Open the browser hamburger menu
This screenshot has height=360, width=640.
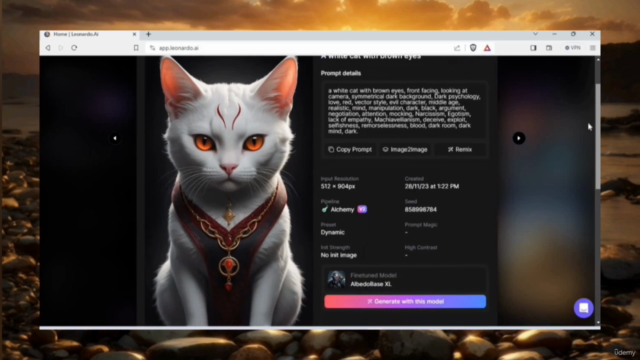click(592, 48)
